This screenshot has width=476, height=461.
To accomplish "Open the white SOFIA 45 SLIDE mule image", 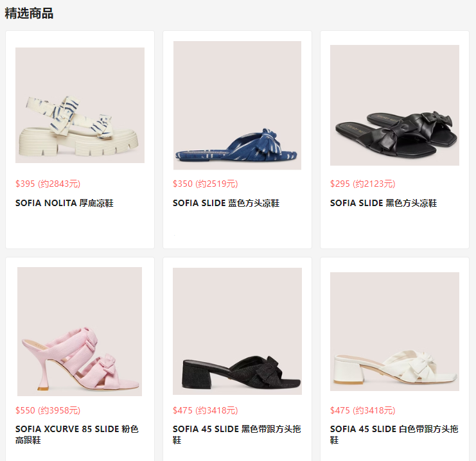I will coord(394,331).
